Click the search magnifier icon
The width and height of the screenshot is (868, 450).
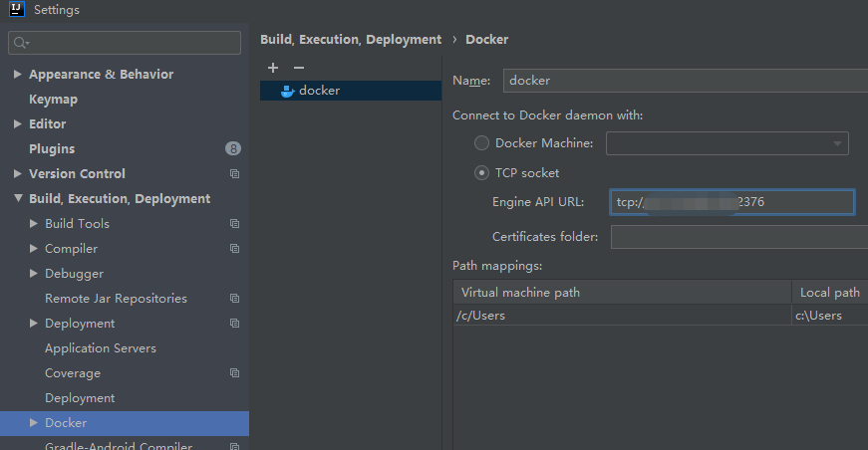point(21,43)
